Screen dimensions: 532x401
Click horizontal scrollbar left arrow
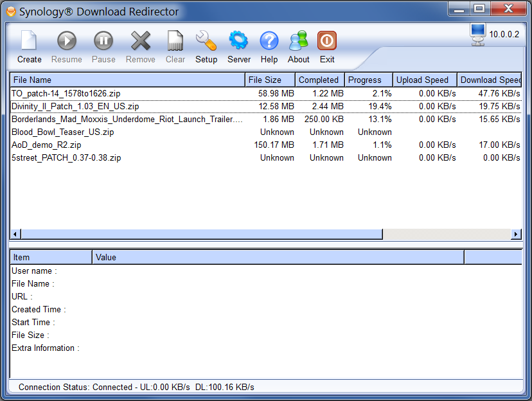click(x=15, y=234)
